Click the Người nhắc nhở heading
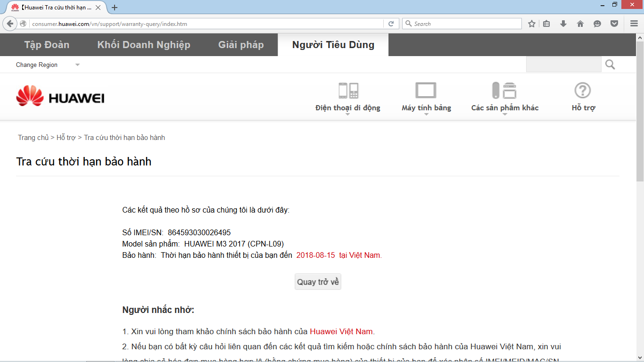This screenshot has width=644, height=362. tap(158, 310)
